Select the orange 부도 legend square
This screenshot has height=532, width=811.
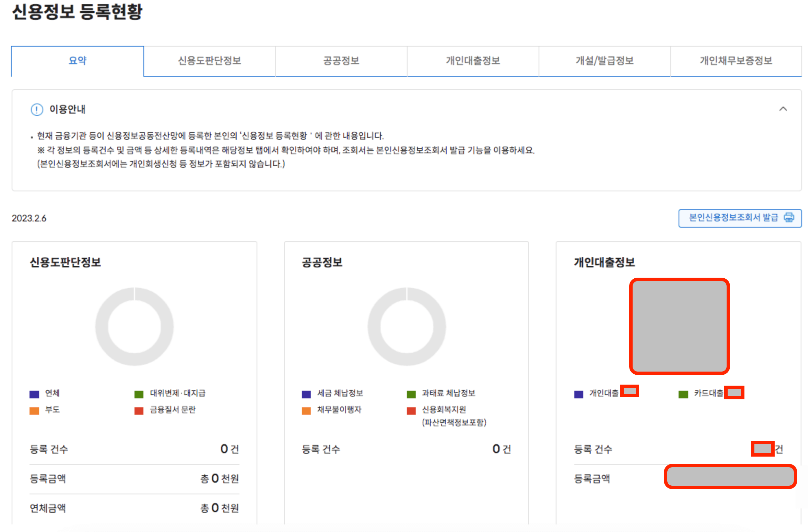34,410
